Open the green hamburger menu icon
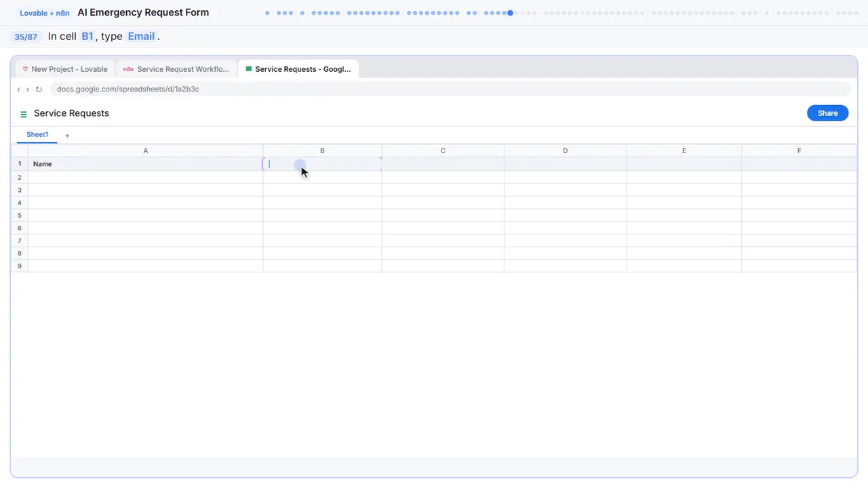The width and height of the screenshot is (868, 488). tap(24, 114)
